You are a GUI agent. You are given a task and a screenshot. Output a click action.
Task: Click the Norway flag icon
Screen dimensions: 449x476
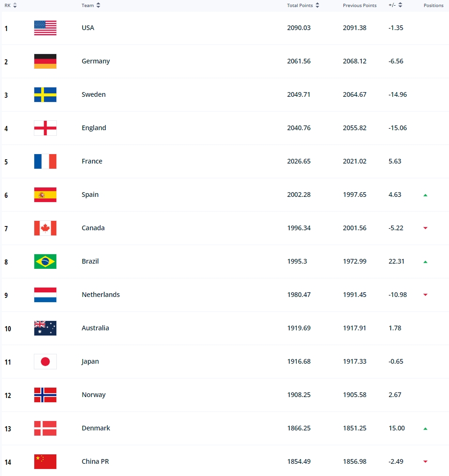[45, 395]
